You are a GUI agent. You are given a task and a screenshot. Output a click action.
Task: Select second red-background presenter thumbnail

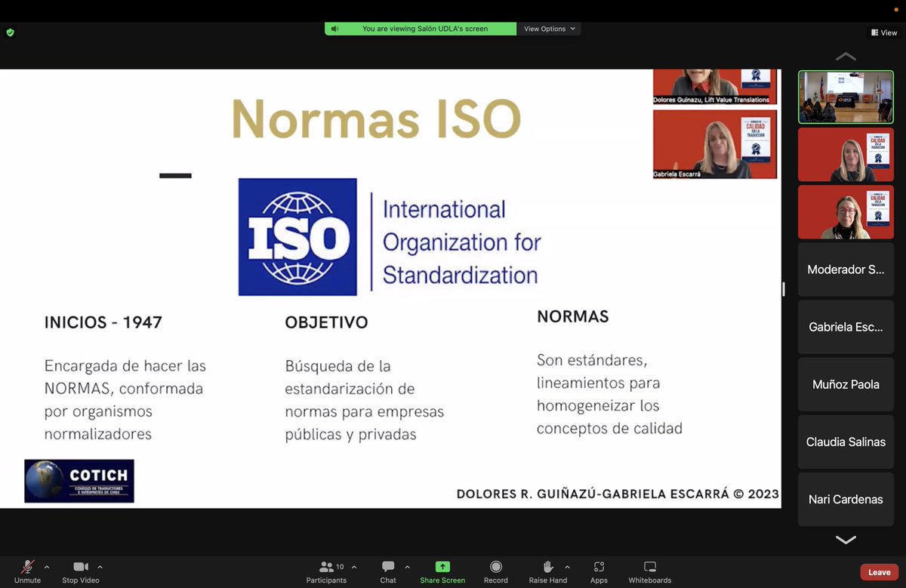846,155
